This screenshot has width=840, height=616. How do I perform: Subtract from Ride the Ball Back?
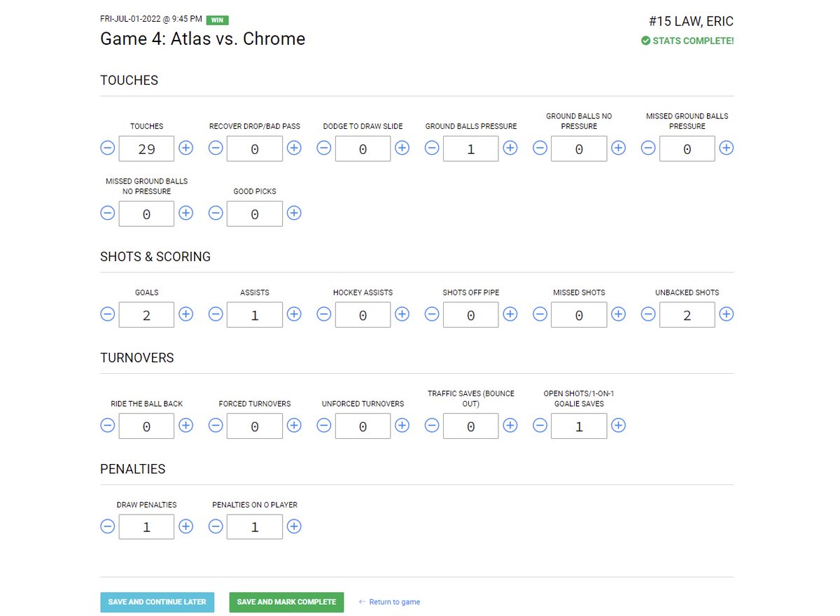coord(107,425)
